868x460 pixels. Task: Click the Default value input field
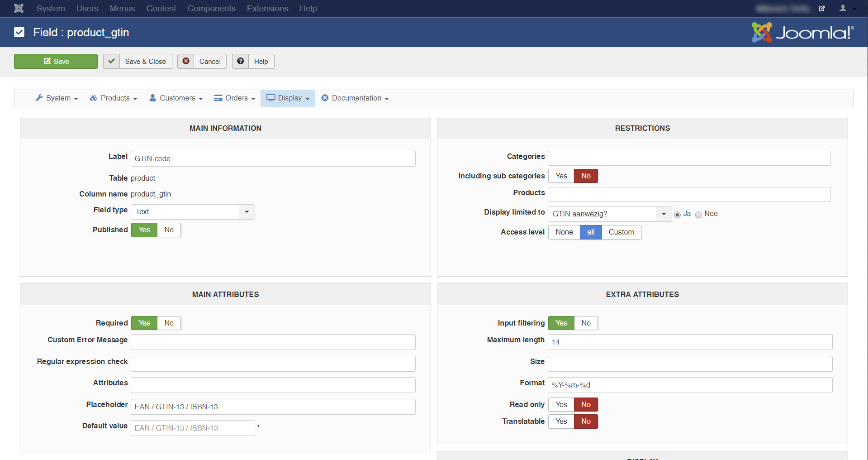pos(193,428)
